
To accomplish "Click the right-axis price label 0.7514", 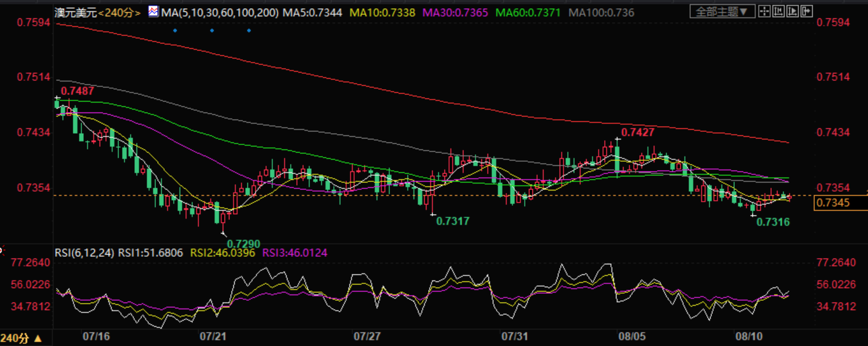I will [x=833, y=77].
